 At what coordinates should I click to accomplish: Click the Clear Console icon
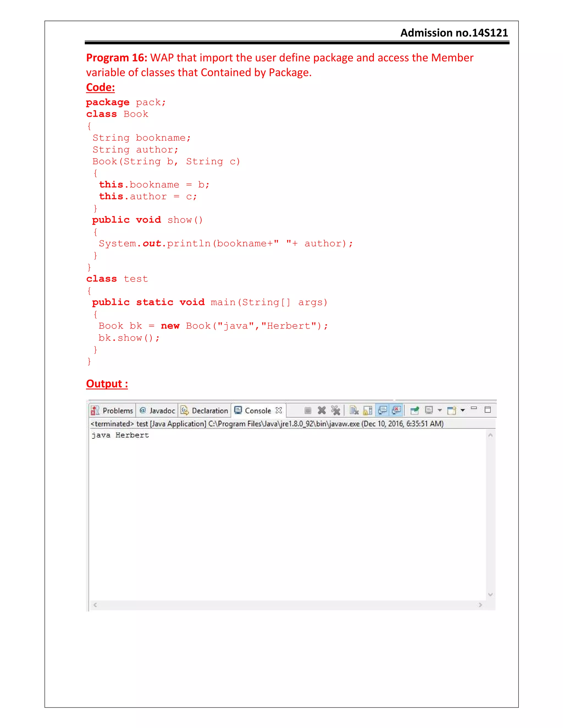(x=354, y=410)
